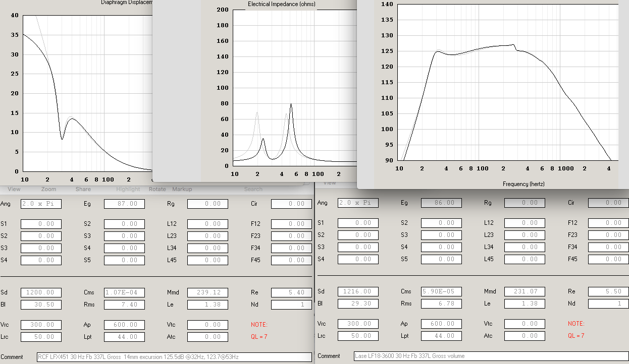This screenshot has width=629, height=364.
Task: Select the Cms value 1.07E-04
Action: (124, 292)
